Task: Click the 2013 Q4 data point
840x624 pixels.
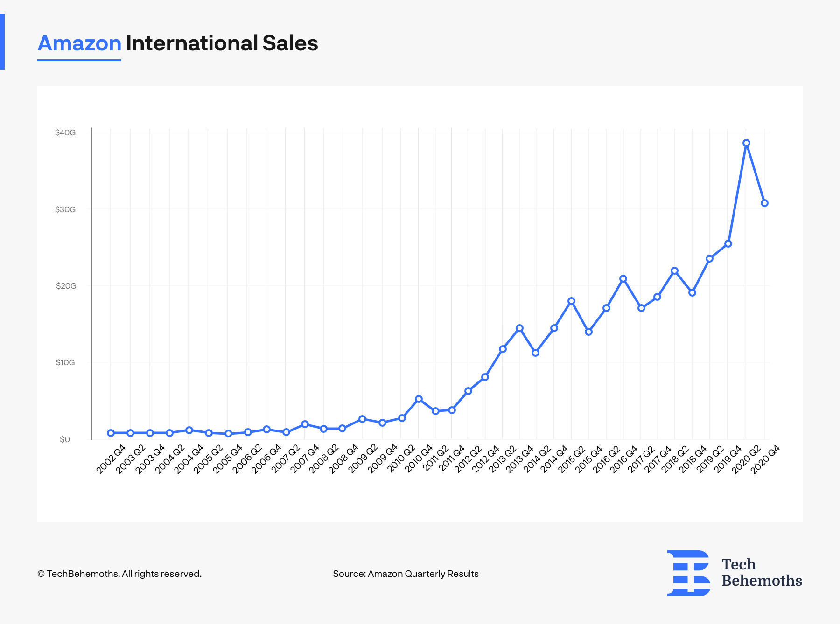Action: coord(519,328)
